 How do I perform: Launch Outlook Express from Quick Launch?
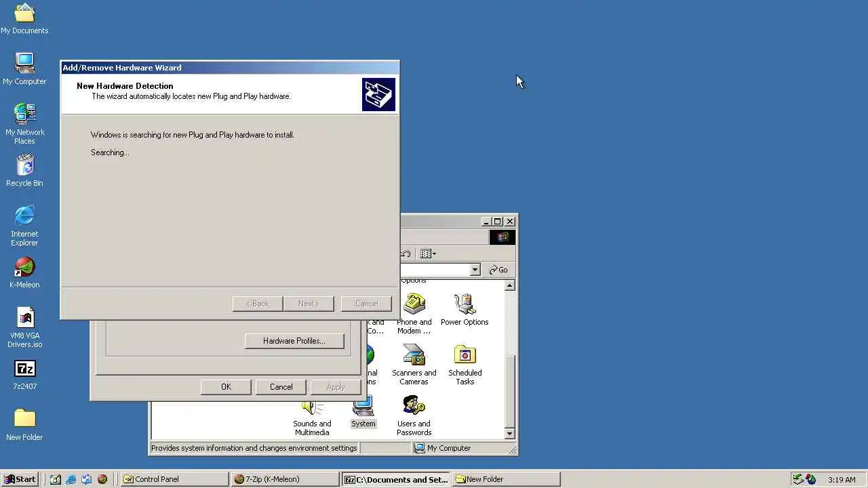click(87, 479)
